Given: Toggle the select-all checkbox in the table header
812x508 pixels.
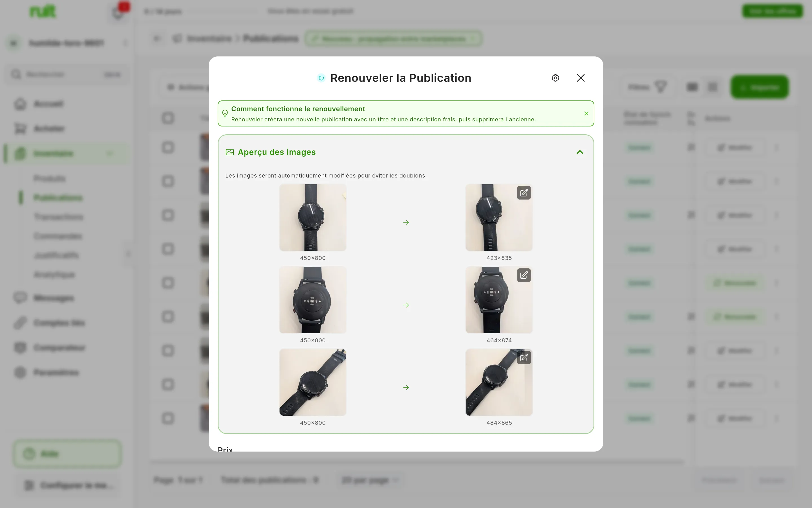Looking at the screenshot, I should click(x=168, y=118).
